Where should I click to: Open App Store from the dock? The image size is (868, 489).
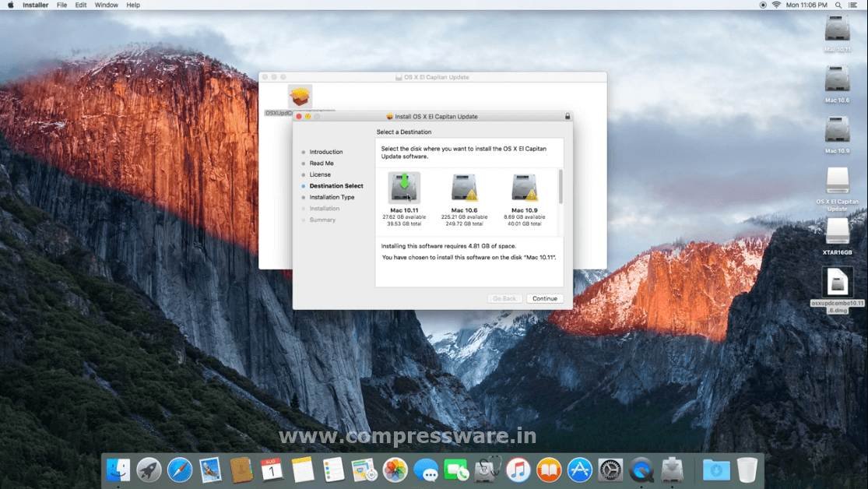click(x=580, y=470)
